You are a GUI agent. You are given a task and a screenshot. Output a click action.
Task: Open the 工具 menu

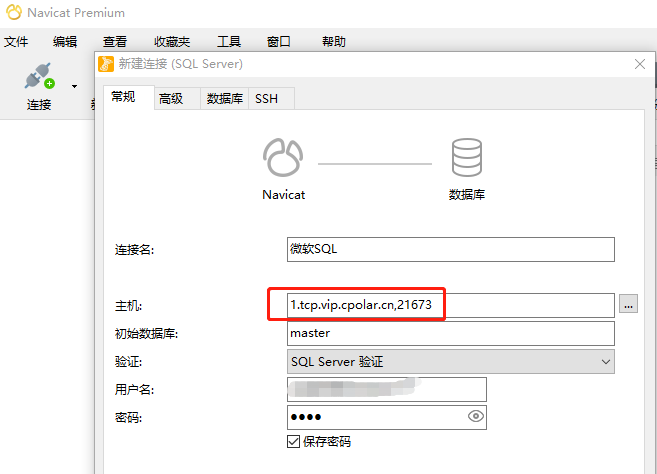(x=229, y=41)
